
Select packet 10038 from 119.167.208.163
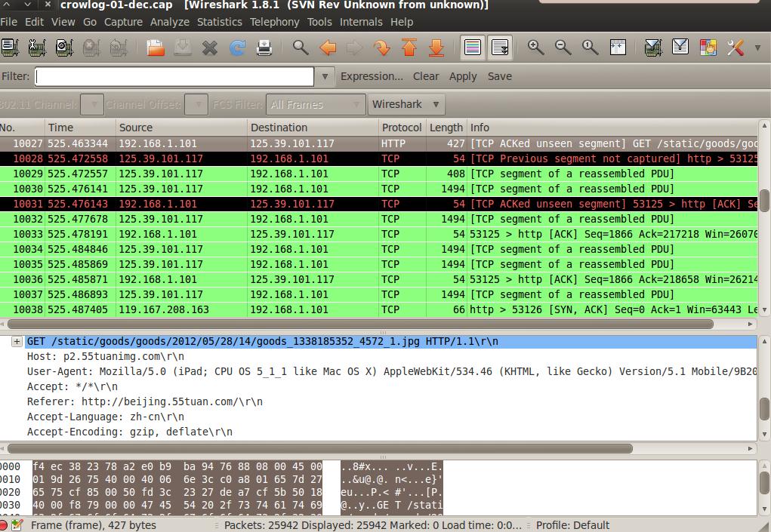pos(378,309)
